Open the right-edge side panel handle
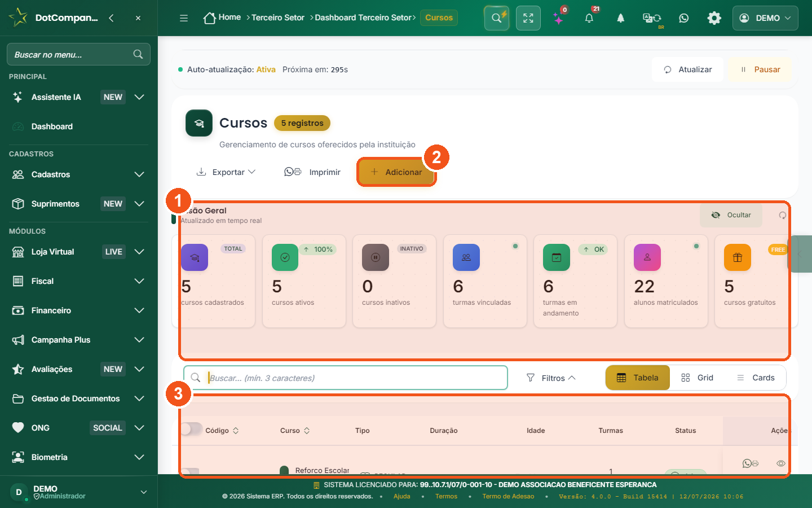 [801, 254]
